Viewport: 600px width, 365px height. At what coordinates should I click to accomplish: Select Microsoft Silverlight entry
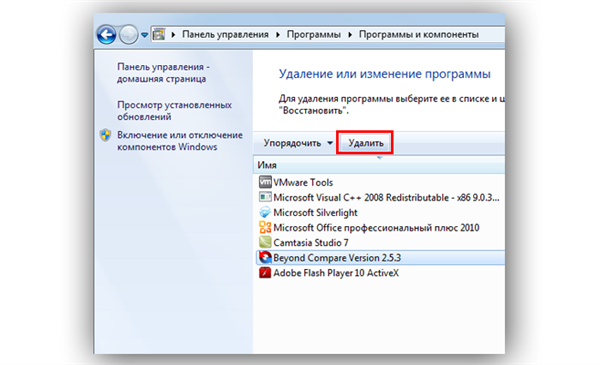tap(315, 213)
